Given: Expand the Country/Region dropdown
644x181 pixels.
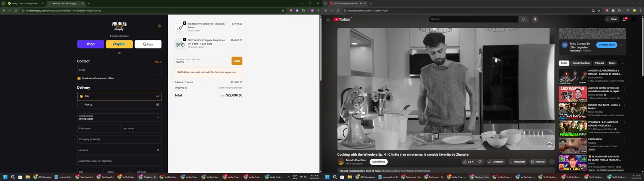Looking at the screenshot, I should click(x=119, y=117).
